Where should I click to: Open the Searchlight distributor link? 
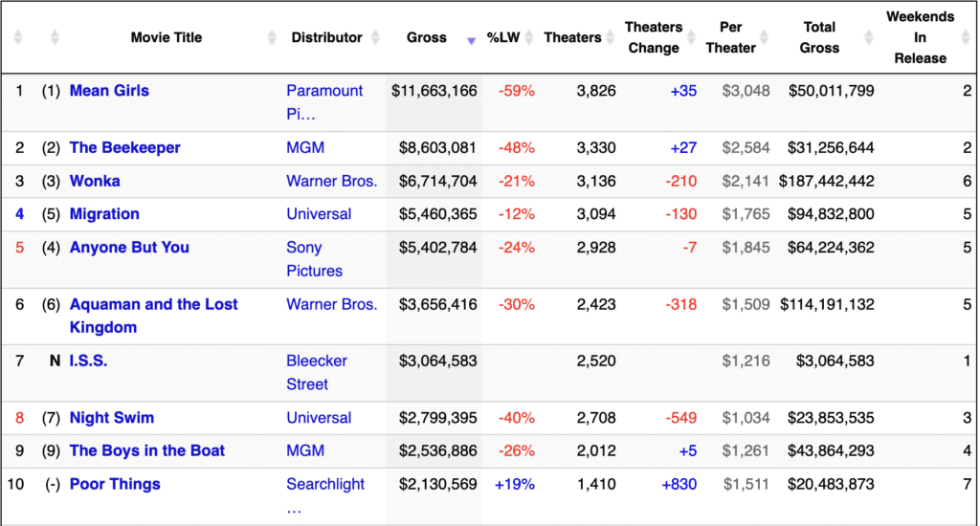[325, 496]
